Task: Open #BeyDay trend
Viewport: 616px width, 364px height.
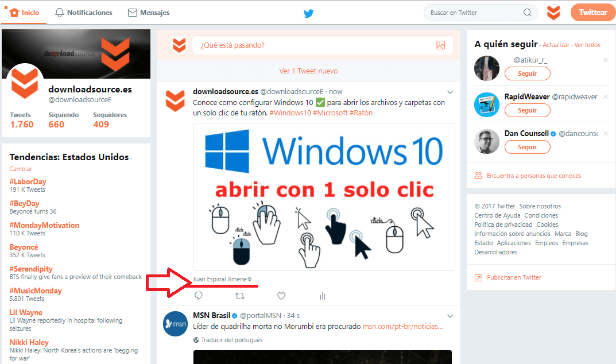Action: click(x=24, y=204)
